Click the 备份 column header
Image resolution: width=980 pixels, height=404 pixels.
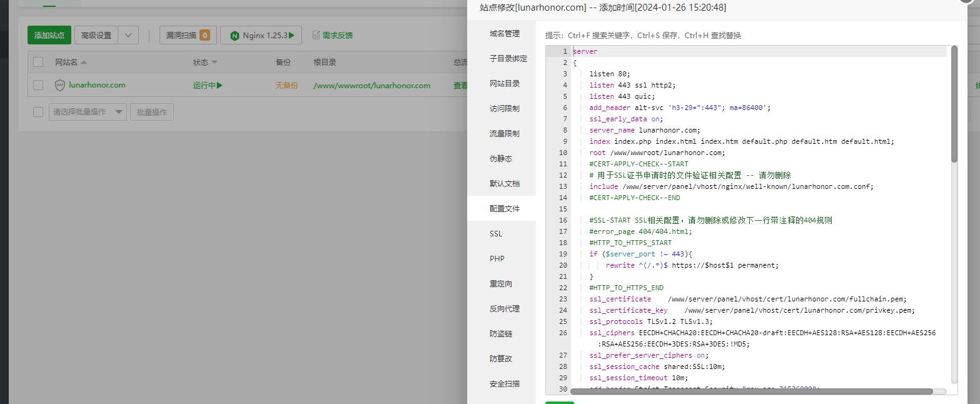pyautogui.click(x=283, y=63)
